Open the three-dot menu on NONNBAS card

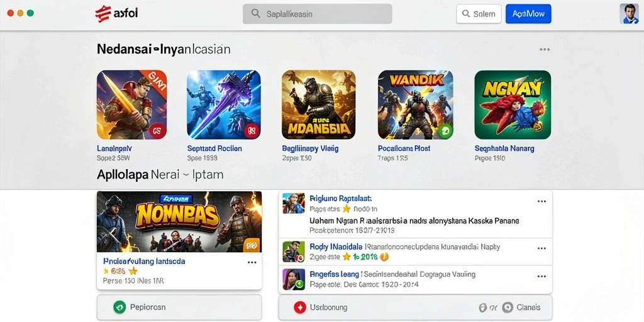[x=252, y=262]
